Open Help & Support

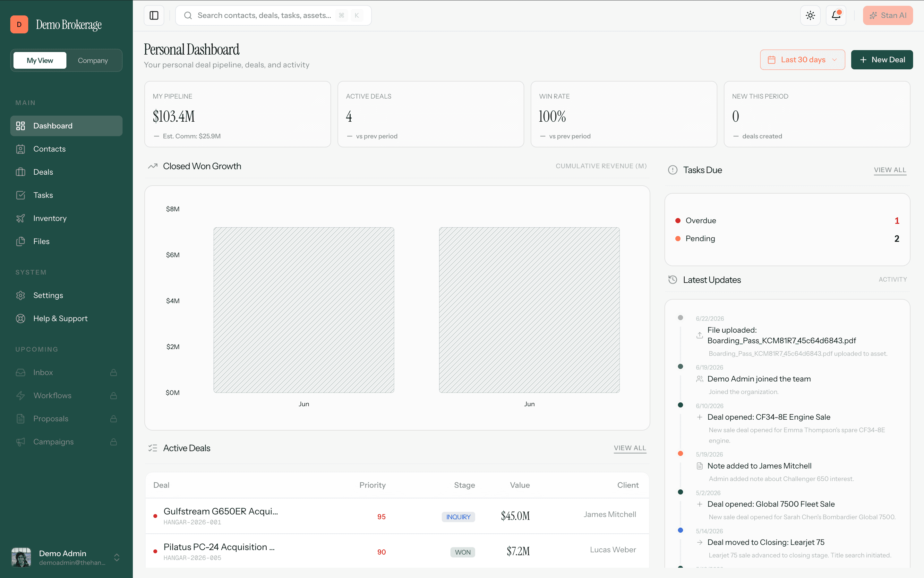(x=66, y=319)
